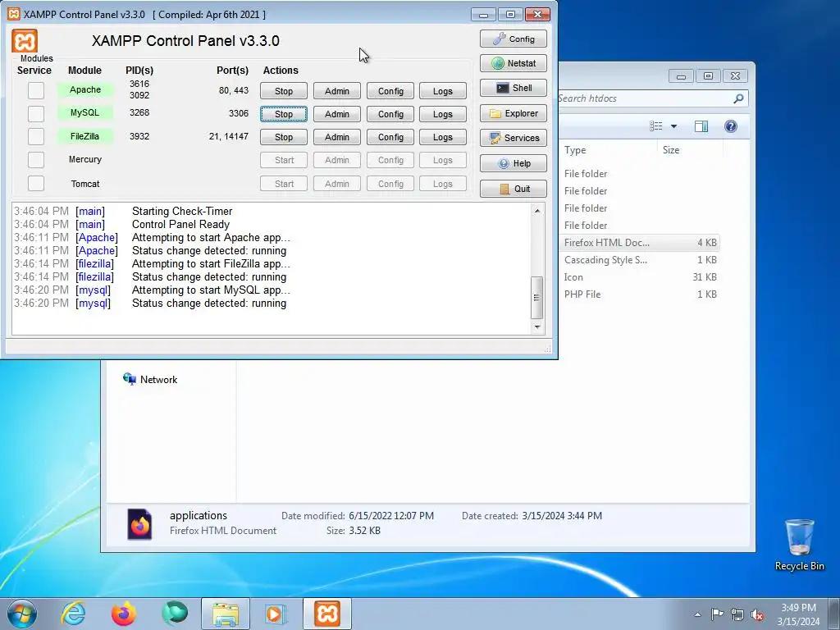Open FileZilla Admin interface

coord(337,137)
